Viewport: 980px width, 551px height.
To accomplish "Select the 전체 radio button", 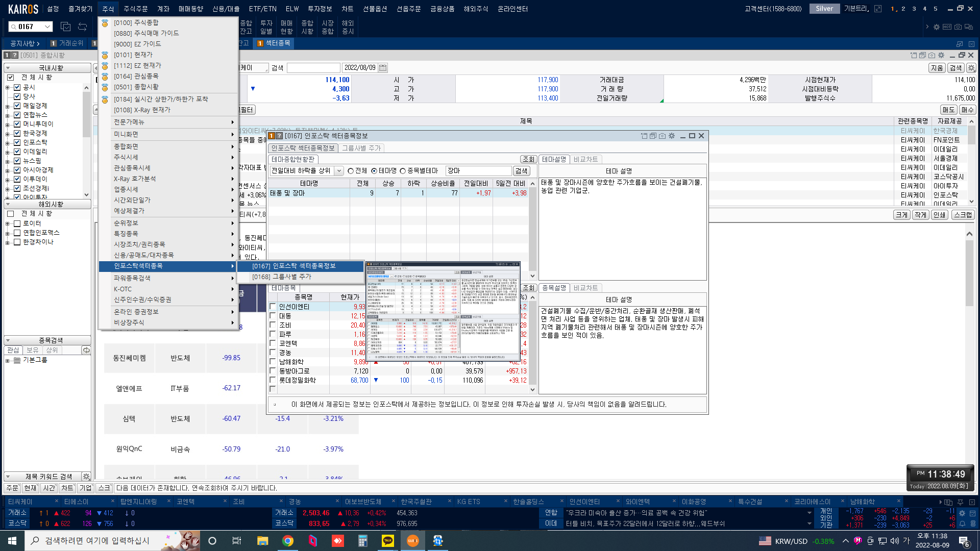I will 351,171.
